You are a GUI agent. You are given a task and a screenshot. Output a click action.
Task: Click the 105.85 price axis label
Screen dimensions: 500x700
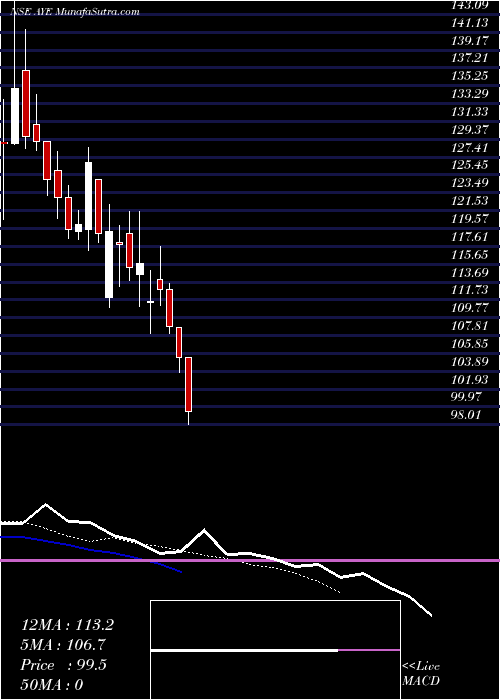pyautogui.click(x=472, y=343)
